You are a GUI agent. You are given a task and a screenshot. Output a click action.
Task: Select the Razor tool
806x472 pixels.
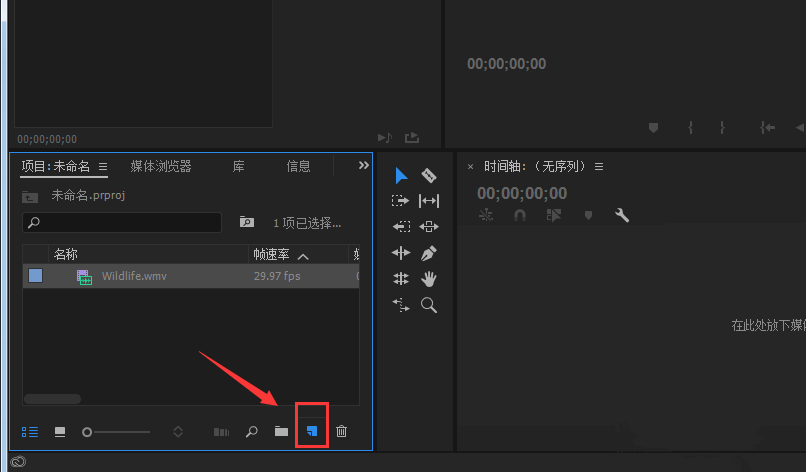pyautogui.click(x=429, y=175)
